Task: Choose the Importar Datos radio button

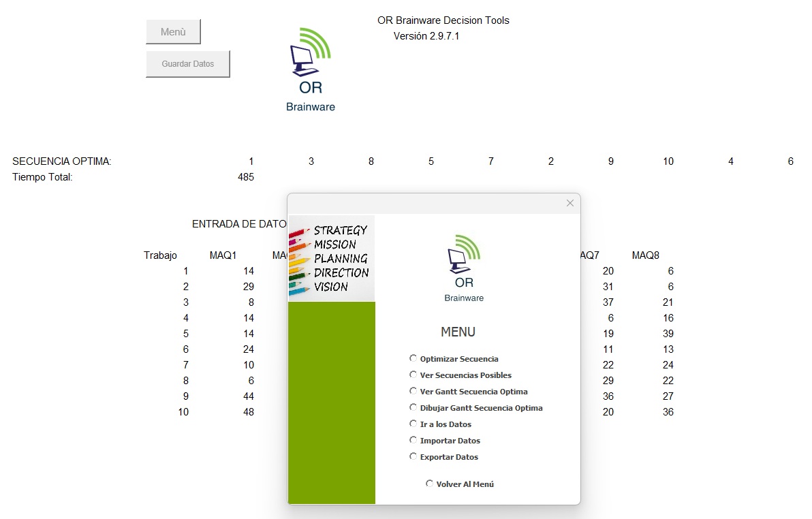Action: 413,440
